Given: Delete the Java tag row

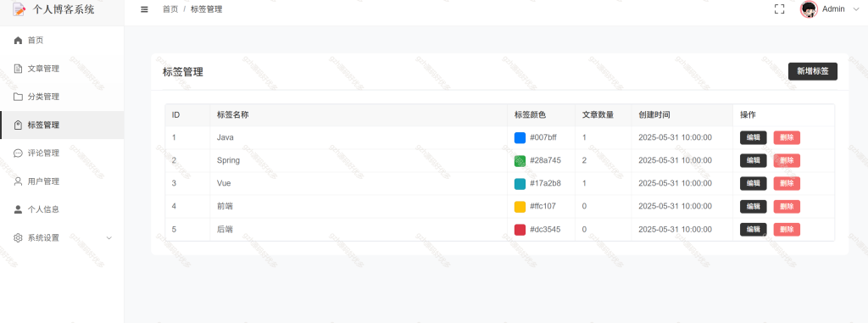Looking at the screenshot, I should (787, 137).
